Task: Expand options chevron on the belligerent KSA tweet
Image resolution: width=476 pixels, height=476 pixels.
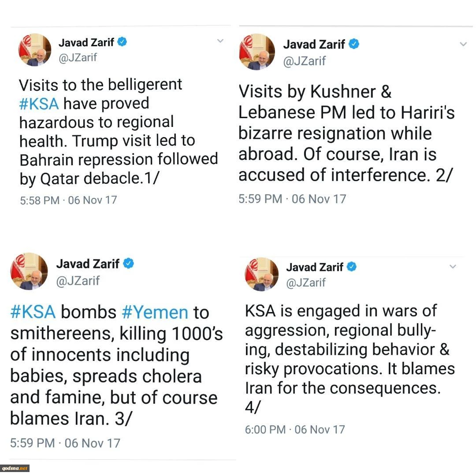Action: 220,41
